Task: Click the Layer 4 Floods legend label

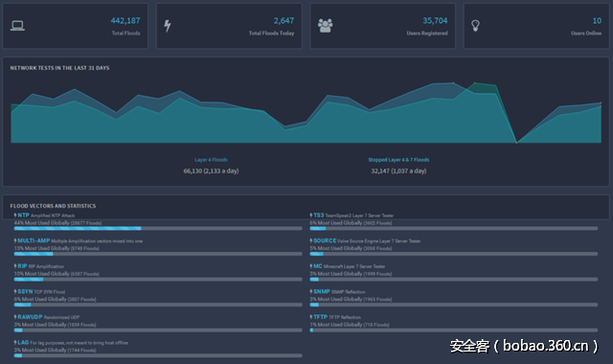Action: tap(211, 160)
